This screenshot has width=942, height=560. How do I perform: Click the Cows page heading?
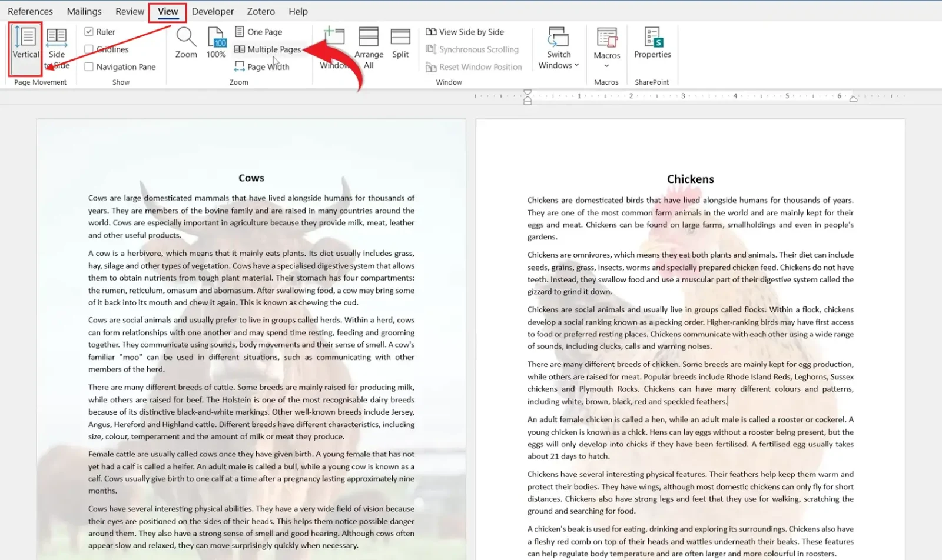251,178
